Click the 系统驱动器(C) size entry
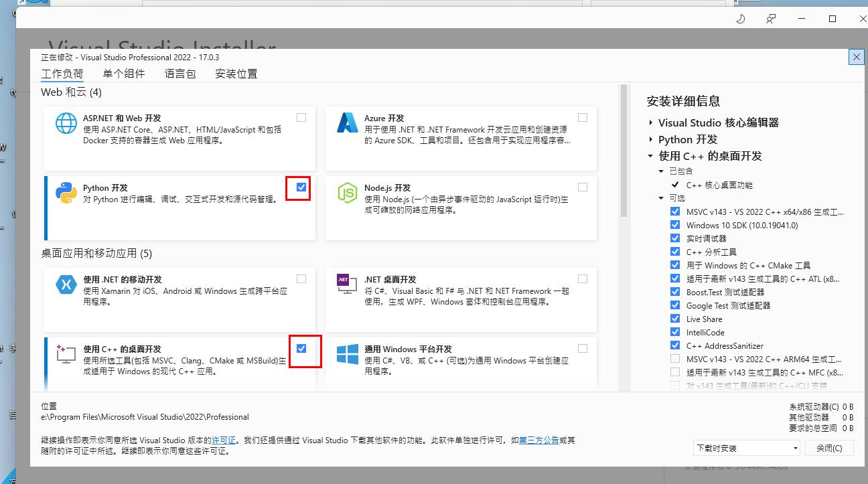The image size is (868, 484). click(x=821, y=406)
